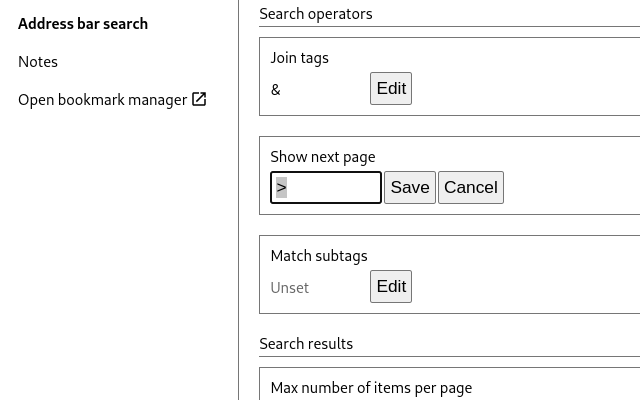Edit the Join tags operator
Screen dimensions: 640x400
(391, 89)
